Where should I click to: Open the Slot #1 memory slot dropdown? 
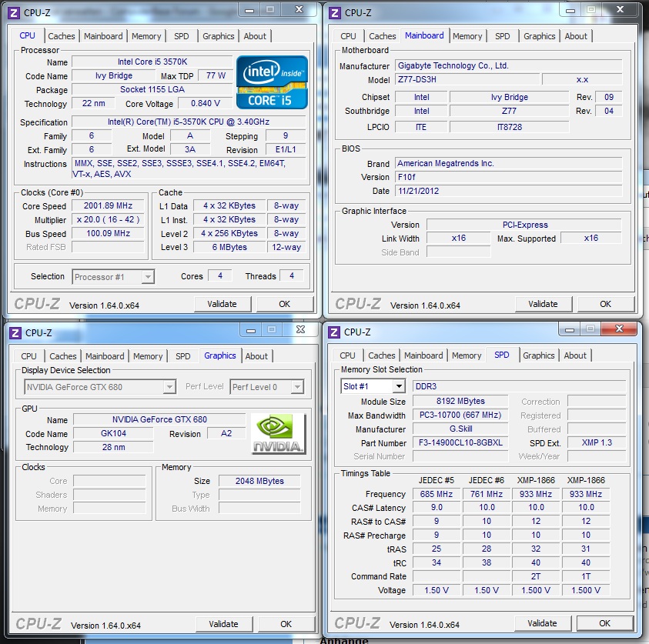(x=373, y=386)
